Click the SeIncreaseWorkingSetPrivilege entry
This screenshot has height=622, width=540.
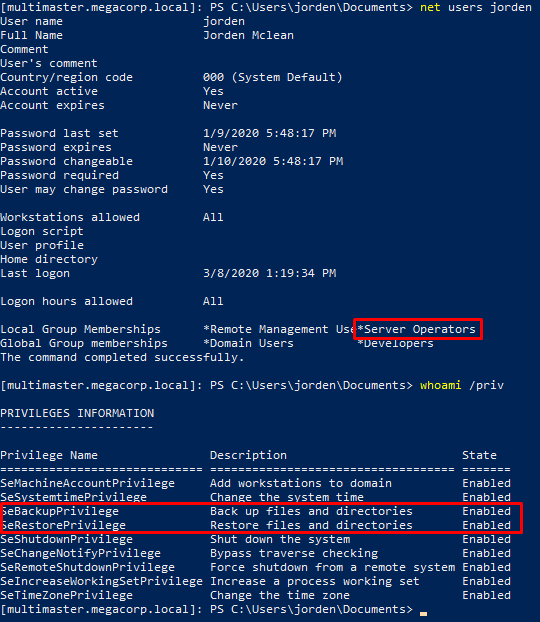[102, 581]
